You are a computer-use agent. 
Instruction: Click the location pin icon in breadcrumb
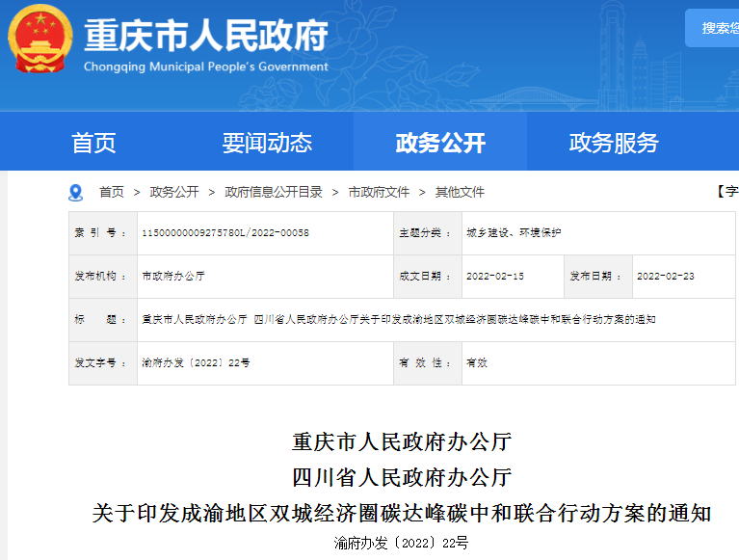[x=76, y=193]
